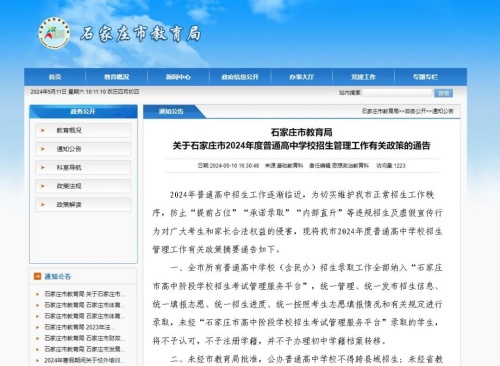Open the '石家庄市教育局 石家庄市发展…' notice link
Screen dimensions: 500x366
(85, 349)
